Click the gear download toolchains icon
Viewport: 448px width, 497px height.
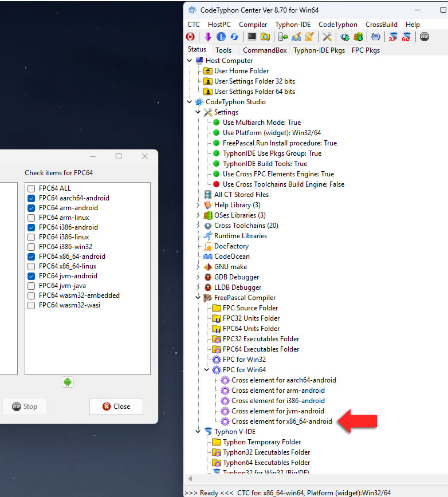point(345,37)
